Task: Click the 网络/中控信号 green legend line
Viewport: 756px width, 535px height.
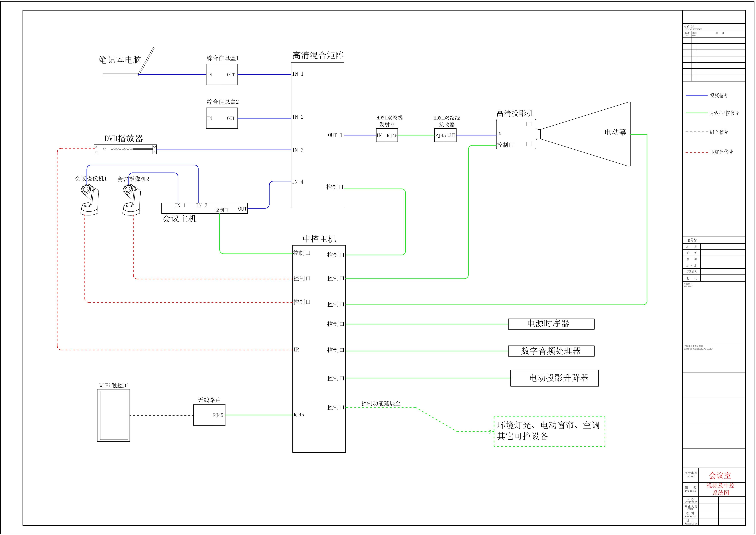Action: (697, 113)
